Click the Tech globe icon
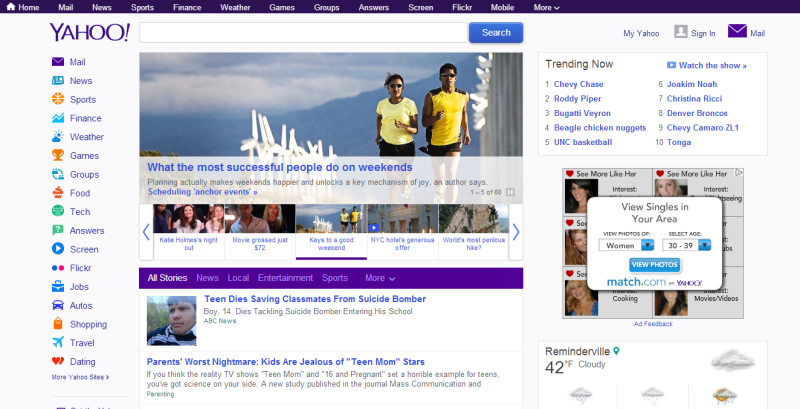 tap(58, 211)
